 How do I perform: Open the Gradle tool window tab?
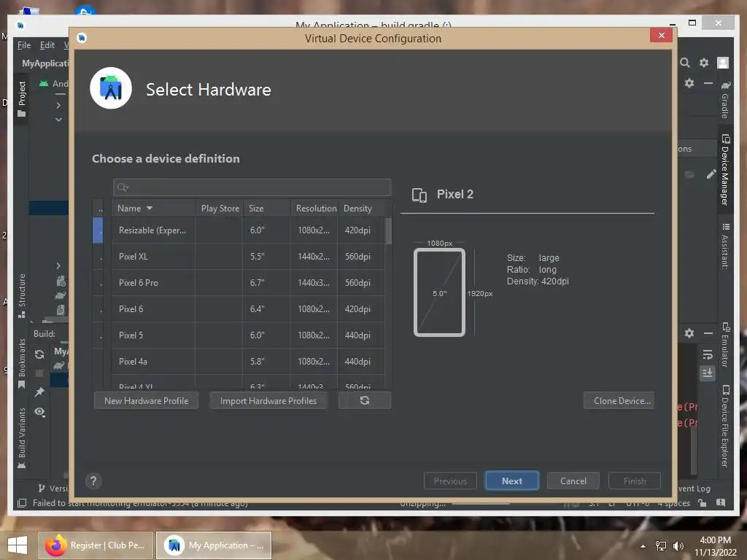click(x=724, y=99)
